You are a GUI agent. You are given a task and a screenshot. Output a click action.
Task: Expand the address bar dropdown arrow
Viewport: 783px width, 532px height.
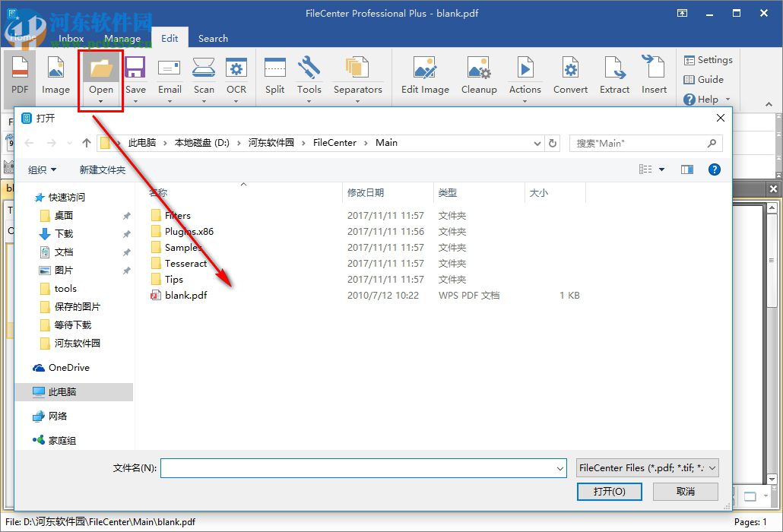537,142
